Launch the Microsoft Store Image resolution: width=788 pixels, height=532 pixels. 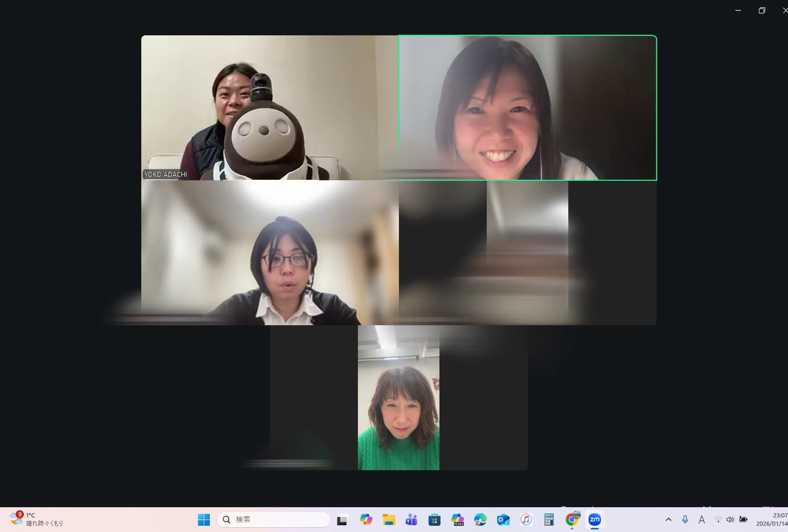point(434,520)
